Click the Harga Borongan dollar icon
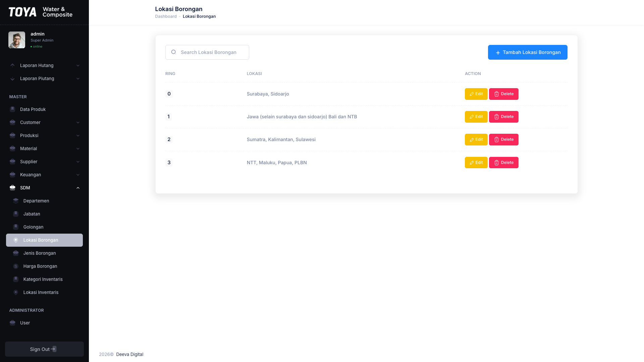This screenshot has width=644, height=362. [x=16, y=266]
